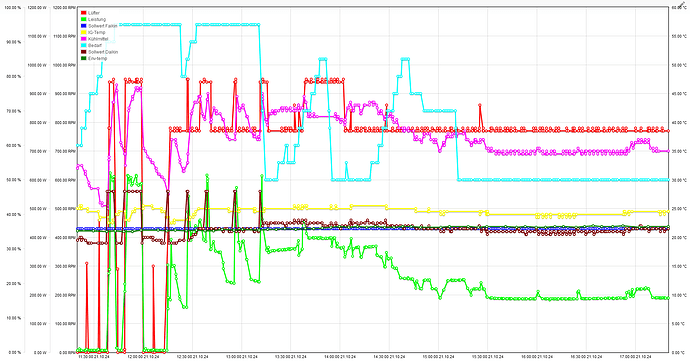Viewport: 690px width, 361px height.
Task: Click the blue Sollwert Faikin legend swatch
Action: click(x=84, y=26)
